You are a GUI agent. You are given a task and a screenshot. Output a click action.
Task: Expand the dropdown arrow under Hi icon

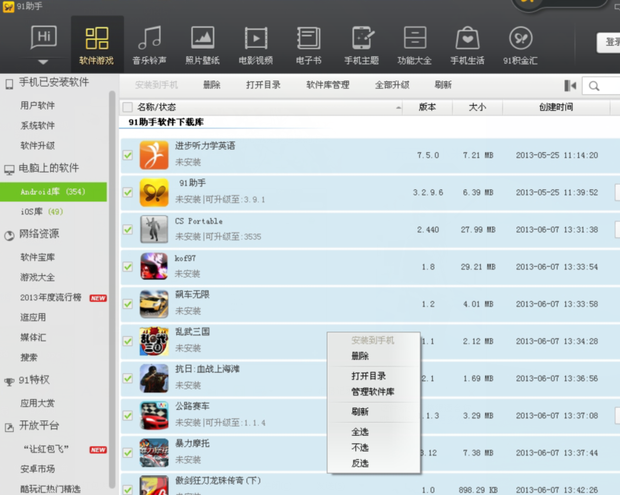pyautogui.click(x=43, y=62)
